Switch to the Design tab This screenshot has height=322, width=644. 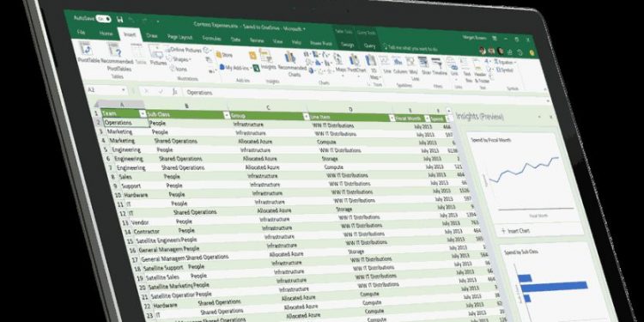(347, 45)
